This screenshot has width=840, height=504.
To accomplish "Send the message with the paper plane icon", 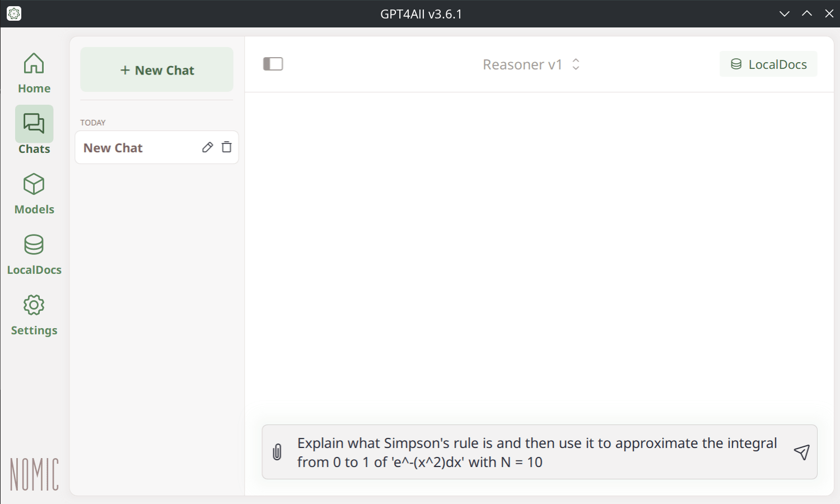I will pos(801,452).
